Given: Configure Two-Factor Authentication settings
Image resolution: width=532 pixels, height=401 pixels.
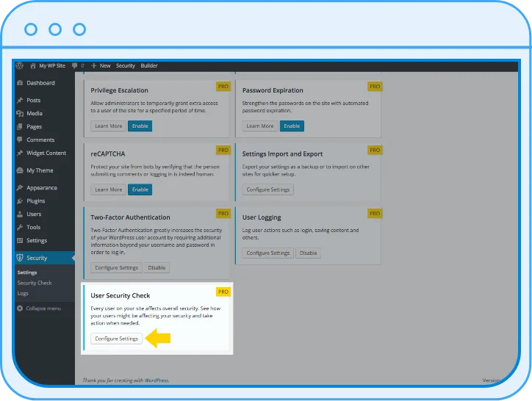Looking at the screenshot, I should (116, 267).
